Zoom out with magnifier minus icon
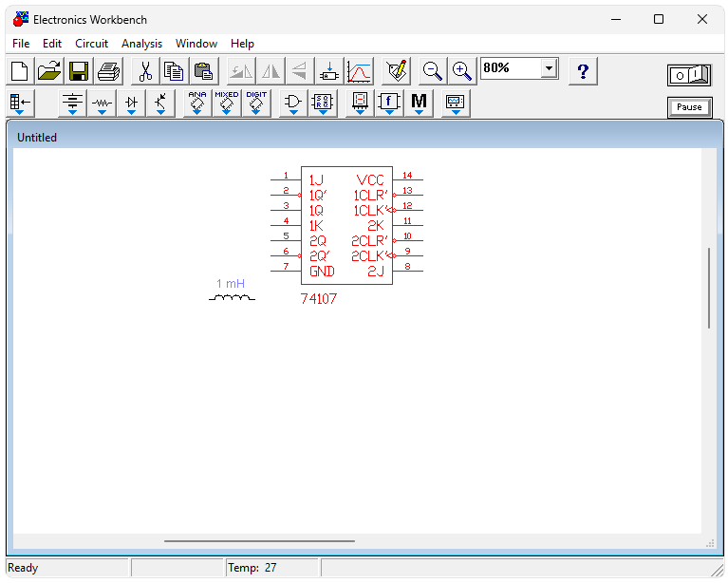Viewport: 728px width, 583px height. (432, 71)
